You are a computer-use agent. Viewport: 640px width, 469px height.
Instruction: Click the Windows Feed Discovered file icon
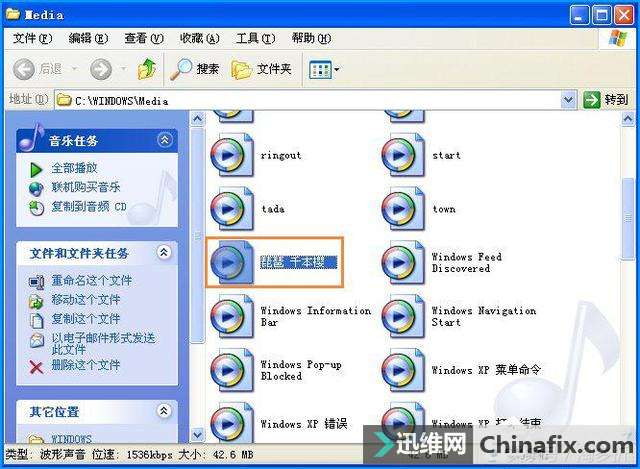pos(403,262)
